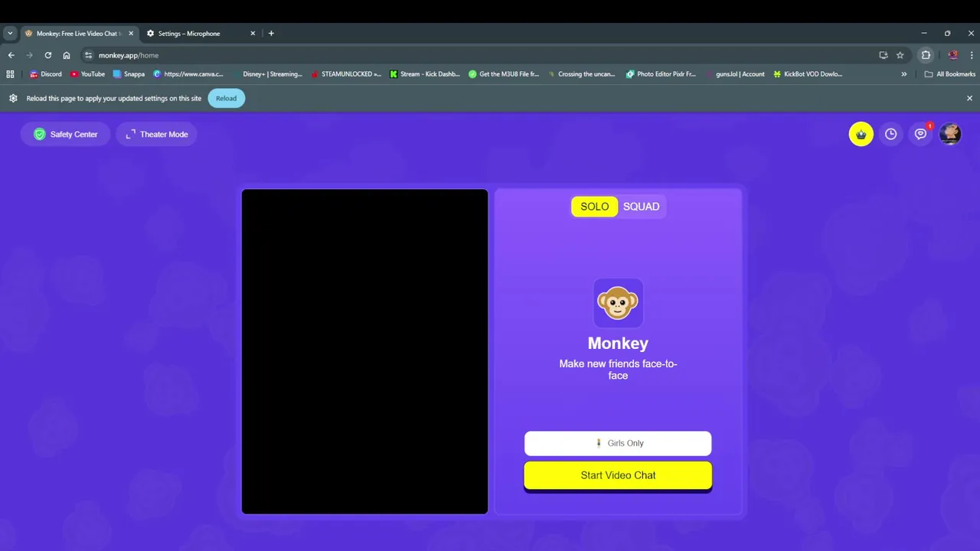Image resolution: width=980 pixels, height=551 pixels.
Task: Open the Chrome three-dot menu
Action: (972, 55)
